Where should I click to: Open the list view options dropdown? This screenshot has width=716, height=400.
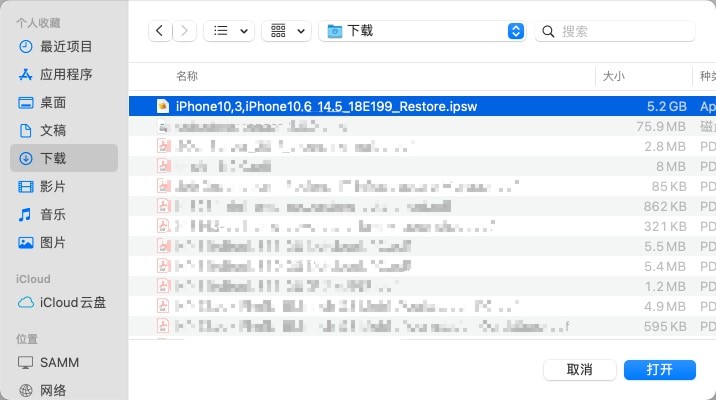tap(229, 31)
